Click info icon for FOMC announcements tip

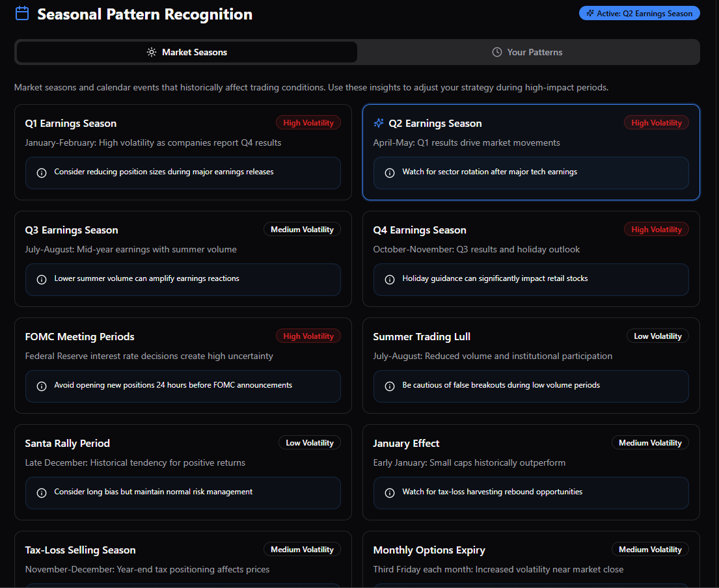pos(42,386)
